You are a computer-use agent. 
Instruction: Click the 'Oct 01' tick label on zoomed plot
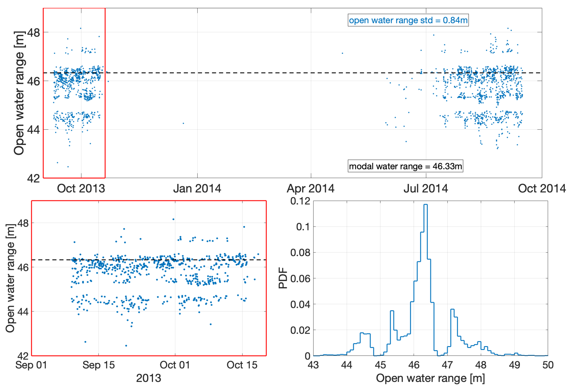175,365
